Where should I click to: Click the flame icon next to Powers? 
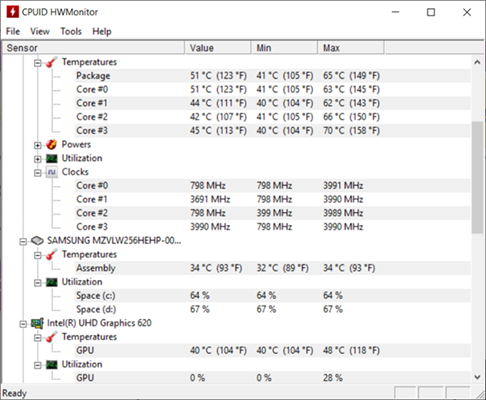point(51,144)
